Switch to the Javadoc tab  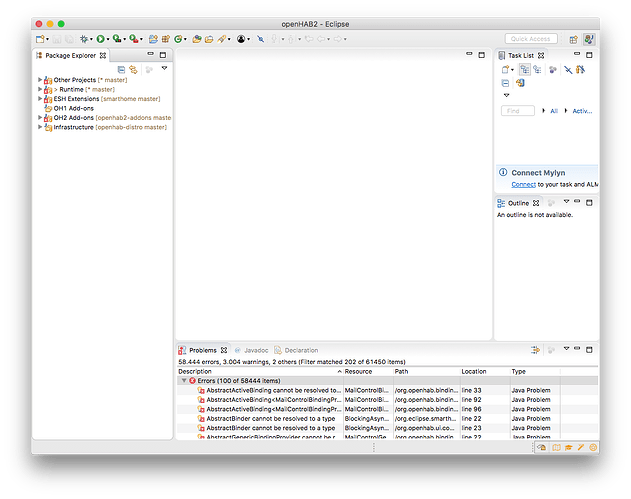click(x=255, y=351)
